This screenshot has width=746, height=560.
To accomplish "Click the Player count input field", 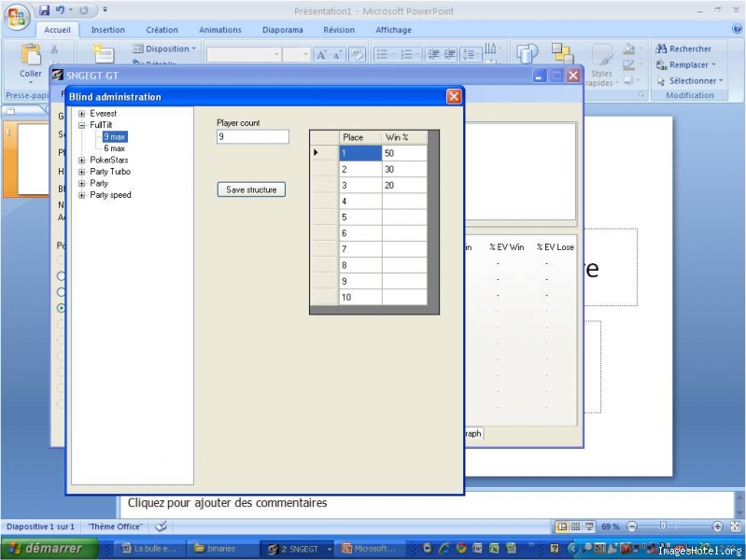I will pyautogui.click(x=253, y=136).
